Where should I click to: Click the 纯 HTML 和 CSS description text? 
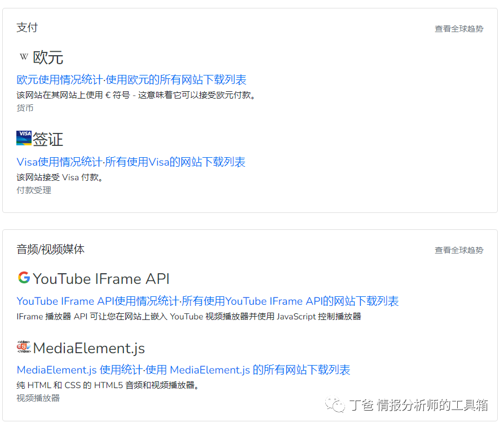click(x=108, y=385)
